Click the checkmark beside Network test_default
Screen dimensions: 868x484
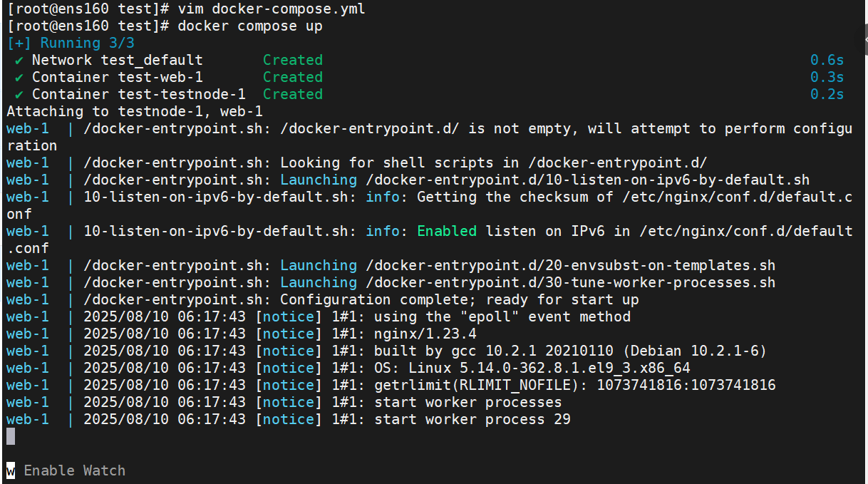pos(19,60)
